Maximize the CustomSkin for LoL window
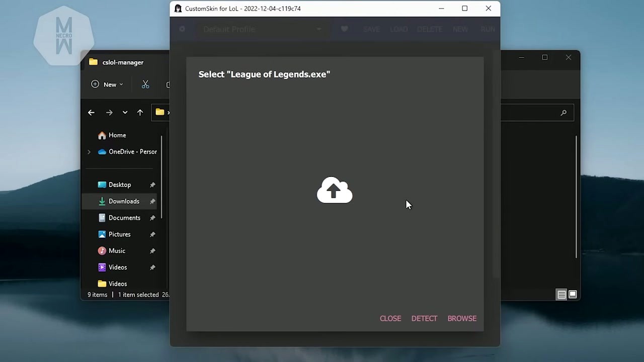 point(465,9)
